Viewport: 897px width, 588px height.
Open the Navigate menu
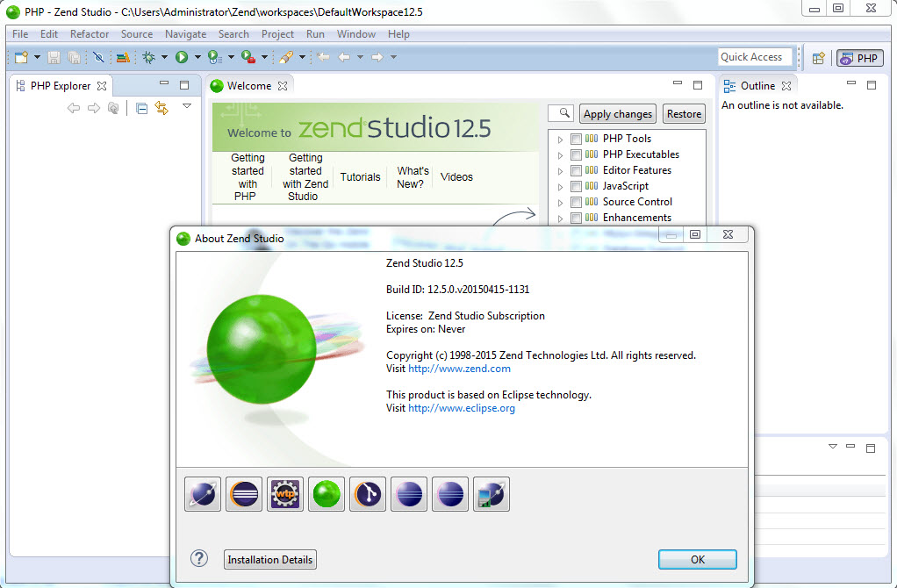185,34
